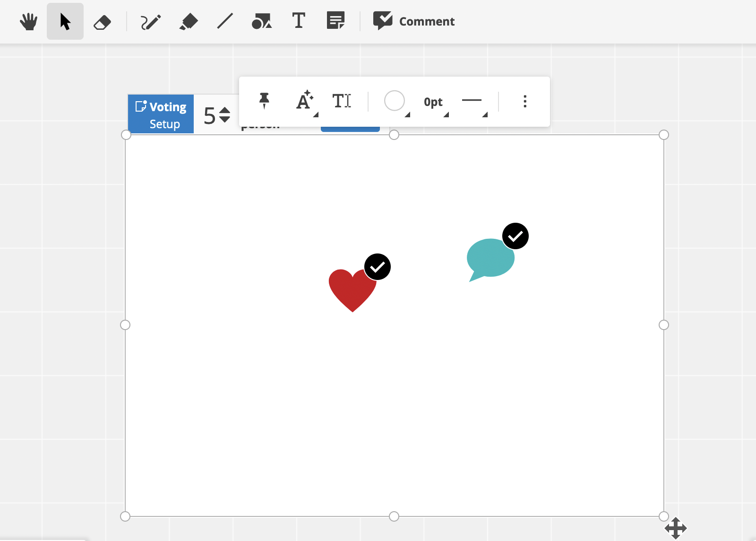Create a new Sticky Note

click(x=335, y=21)
